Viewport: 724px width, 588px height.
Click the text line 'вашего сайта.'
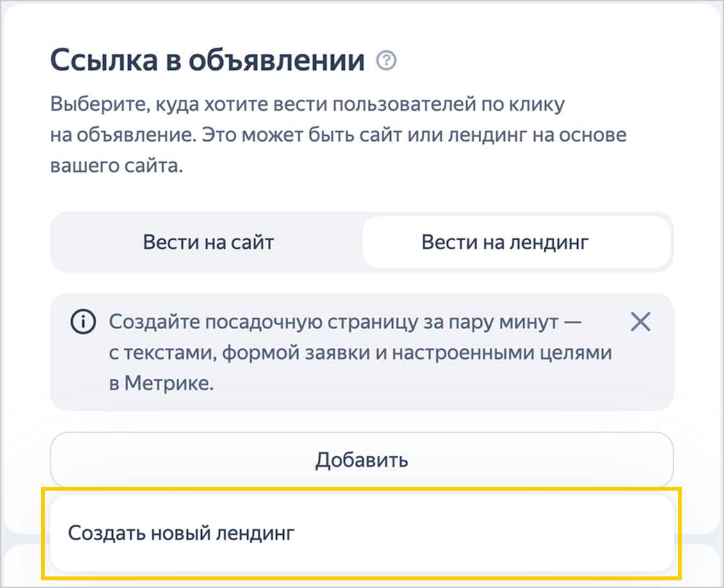pyautogui.click(x=117, y=166)
